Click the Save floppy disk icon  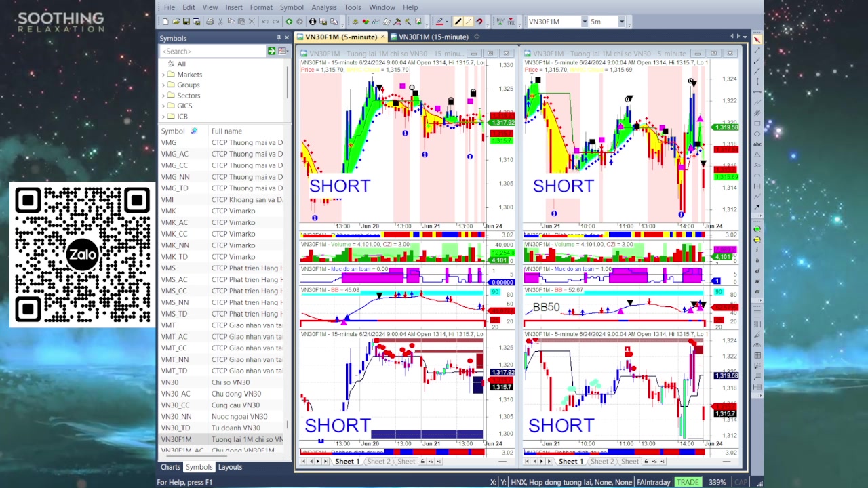click(186, 22)
